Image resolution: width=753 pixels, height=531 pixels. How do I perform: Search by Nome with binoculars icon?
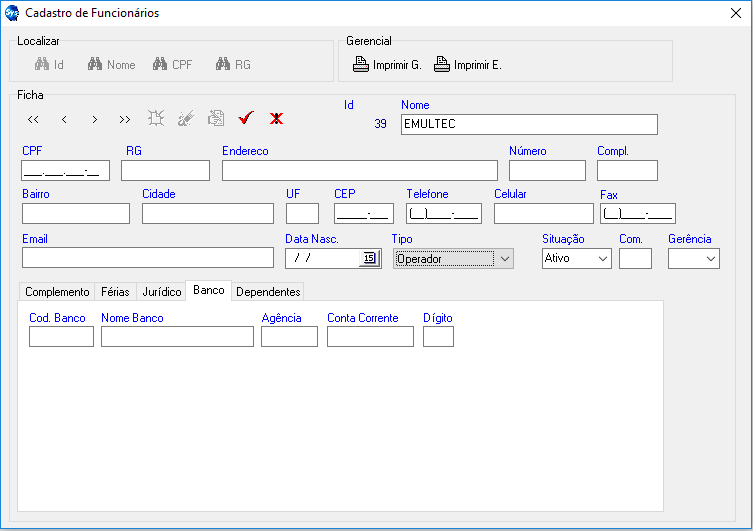111,65
